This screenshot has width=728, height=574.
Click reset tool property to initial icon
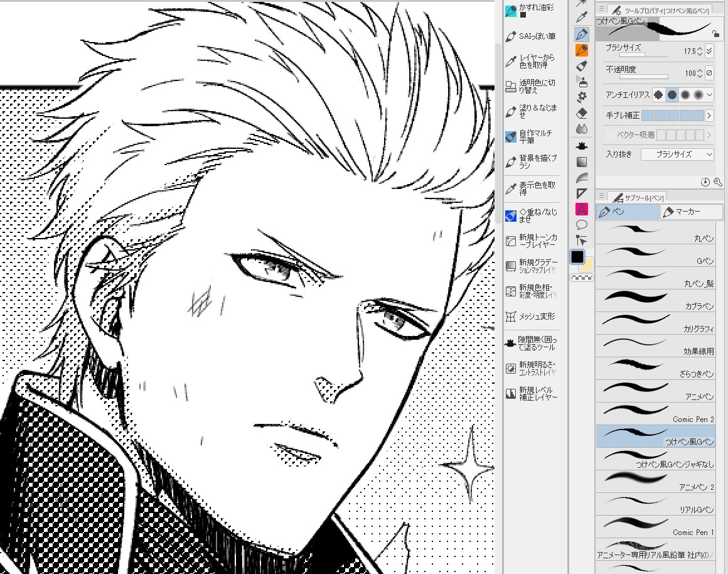click(x=705, y=182)
